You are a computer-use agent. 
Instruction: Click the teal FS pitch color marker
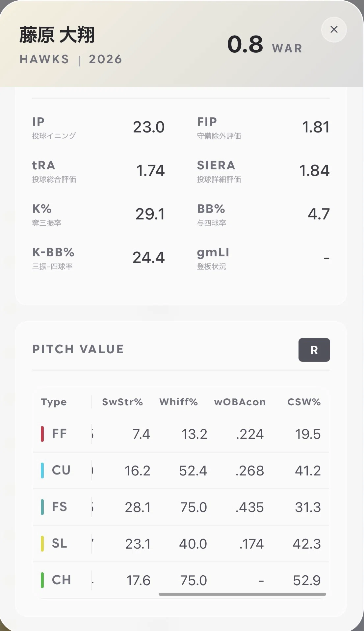tap(42, 507)
